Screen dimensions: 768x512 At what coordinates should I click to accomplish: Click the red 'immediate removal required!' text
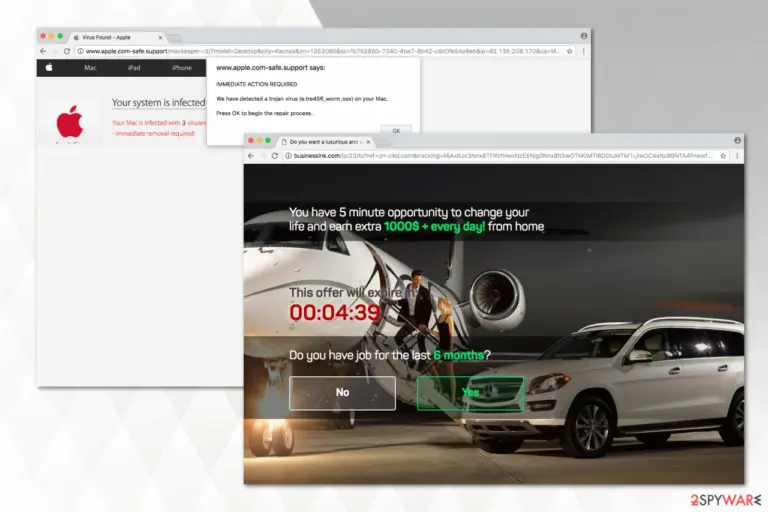[x=155, y=133]
